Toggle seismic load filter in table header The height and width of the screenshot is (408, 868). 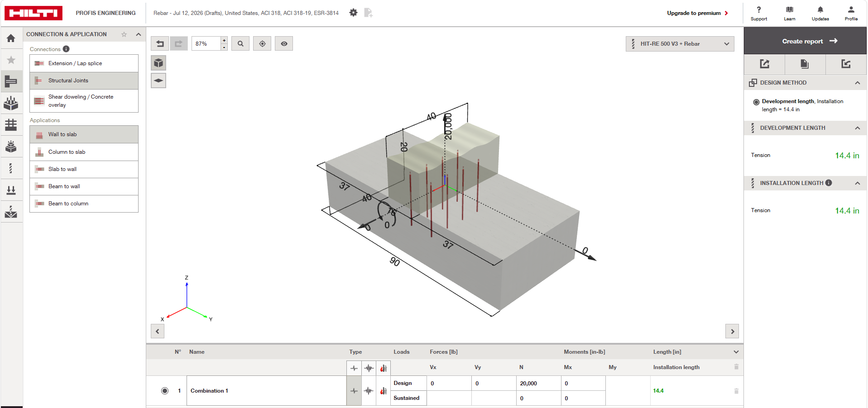point(369,368)
